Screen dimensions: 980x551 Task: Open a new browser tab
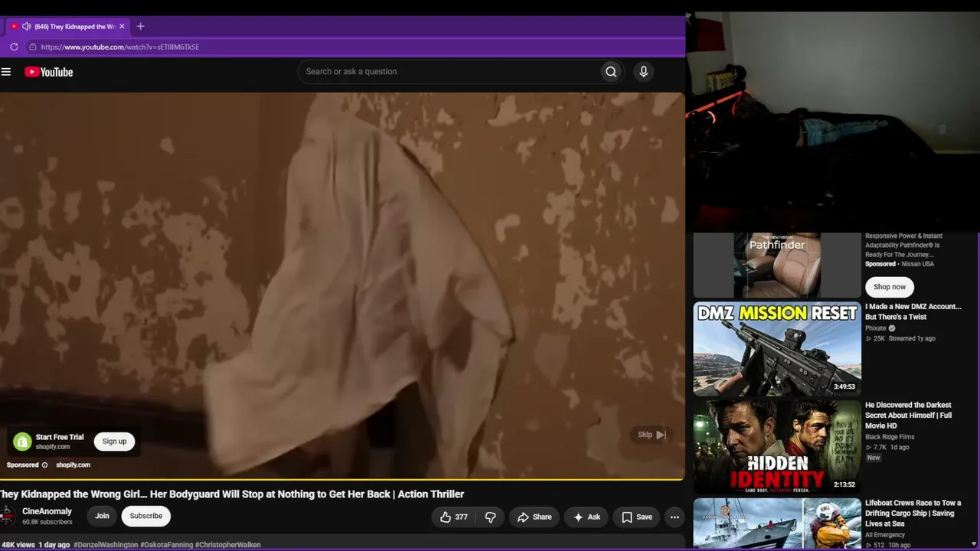(140, 26)
